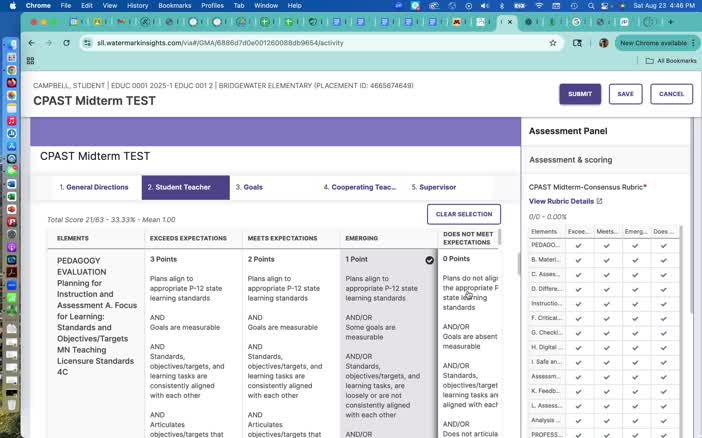
Task: Check Exceeds for PEDAGO... row in Assessment Panel
Action: point(578,245)
